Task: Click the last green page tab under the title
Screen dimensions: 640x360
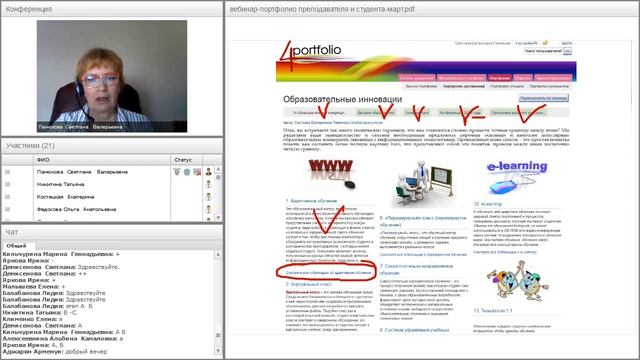Action: click(517, 112)
